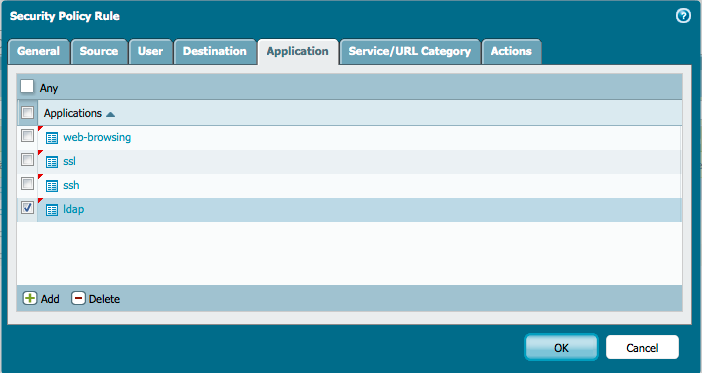The height and width of the screenshot is (373, 702).
Task: Open the User tab
Action: (150, 51)
